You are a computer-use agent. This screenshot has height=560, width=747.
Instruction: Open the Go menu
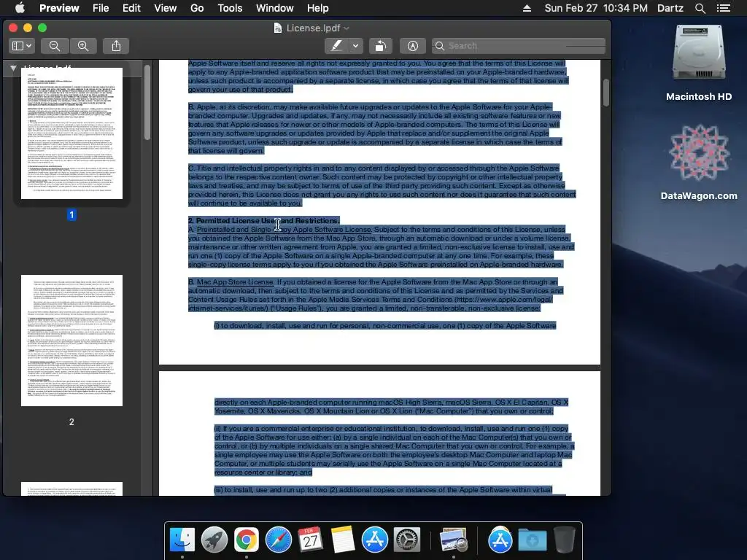tap(197, 8)
